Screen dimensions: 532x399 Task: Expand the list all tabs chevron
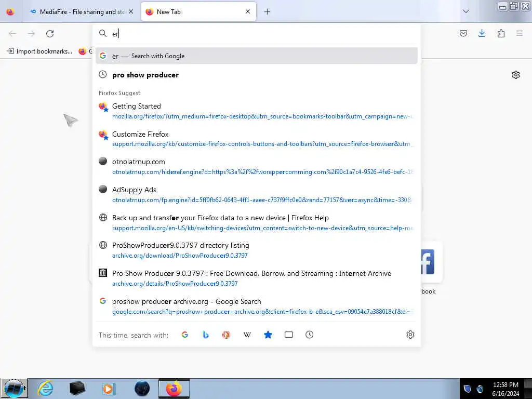coord(466,11)
